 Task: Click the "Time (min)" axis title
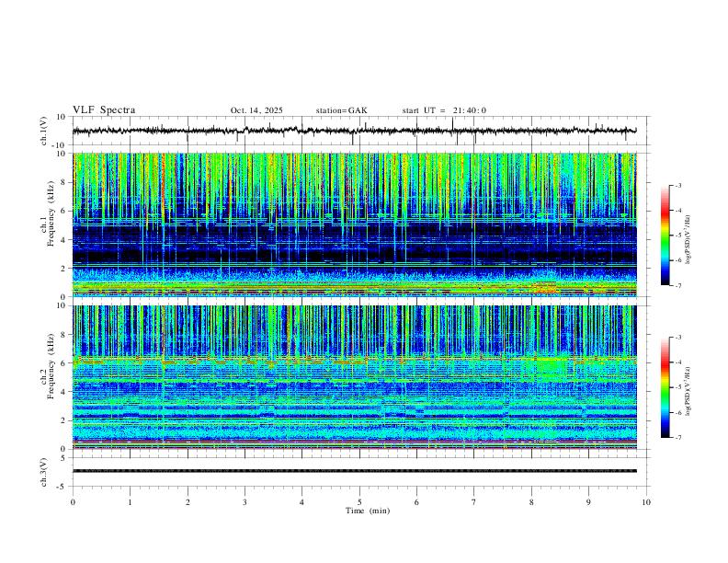coord(368,511)
